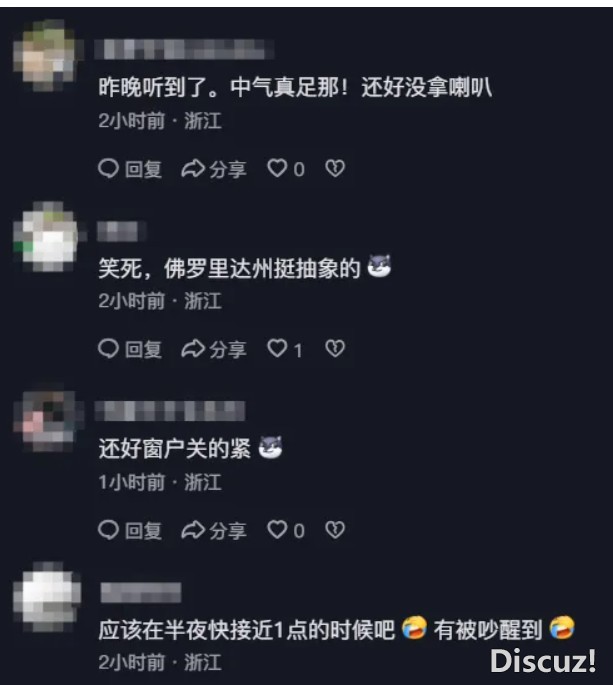Share the 佛罗里达州挺抽象的 comment
This screenshot has width=613, height=685.
pyautogui.click(x=214, y=349)
